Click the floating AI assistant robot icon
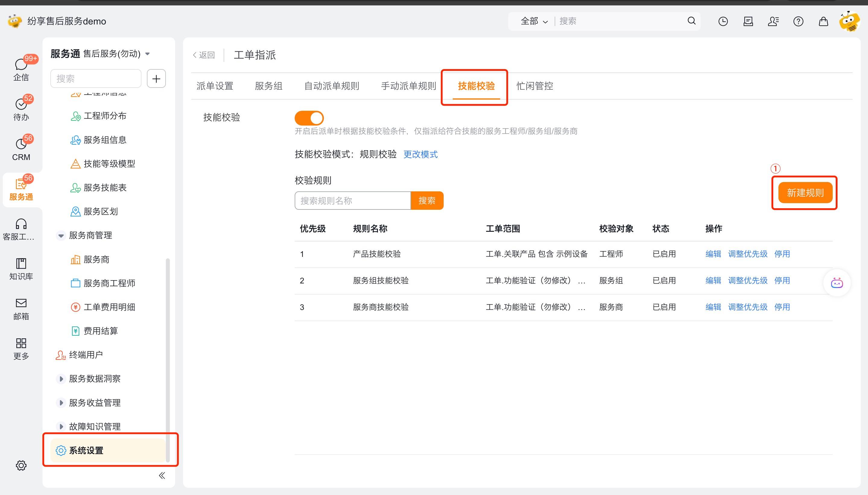Image resolution: width=868 pixels, height=495 pixels. tap(836, 283)
